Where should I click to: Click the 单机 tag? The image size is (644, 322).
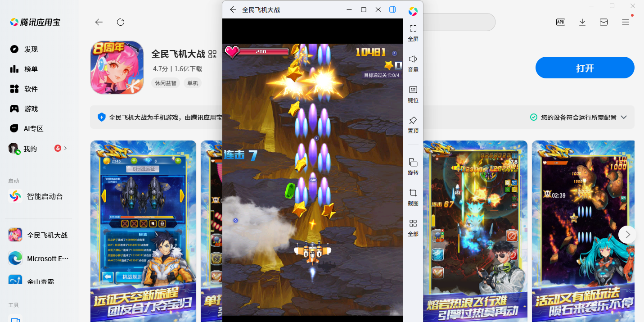[193, 83]
